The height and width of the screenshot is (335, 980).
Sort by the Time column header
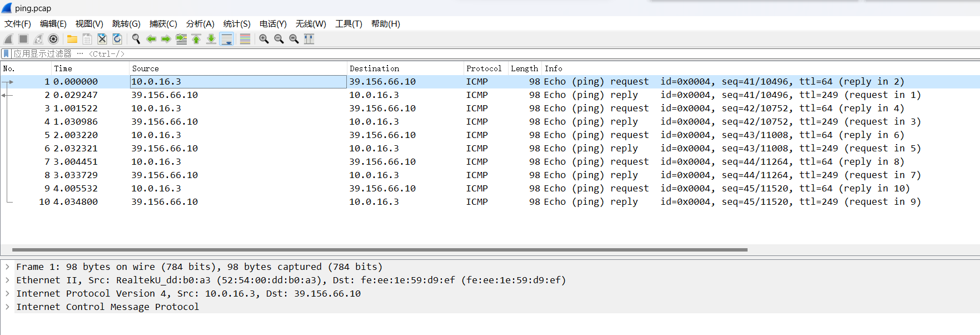[x=91, y=68]
